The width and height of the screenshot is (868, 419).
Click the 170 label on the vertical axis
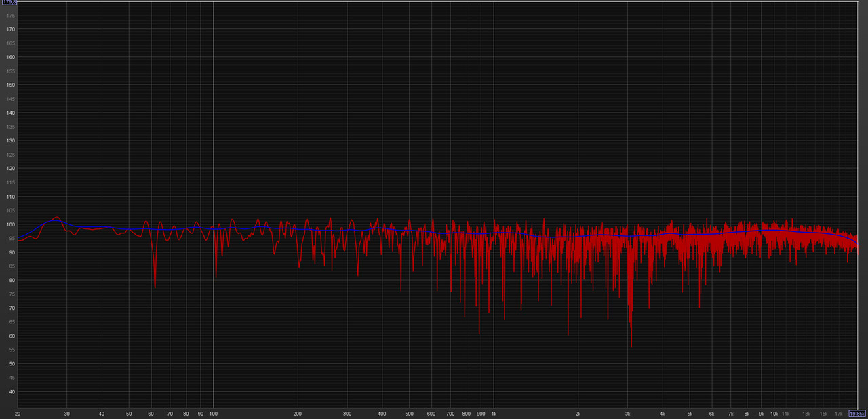point(10,29)
